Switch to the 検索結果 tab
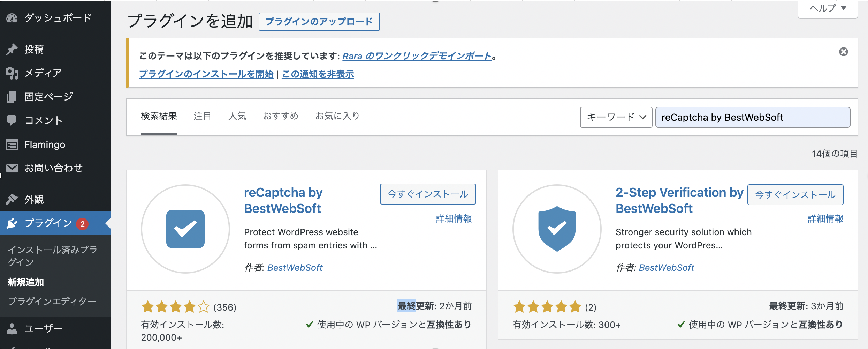This screenshot has width=868, height=349. click(159, 116)
